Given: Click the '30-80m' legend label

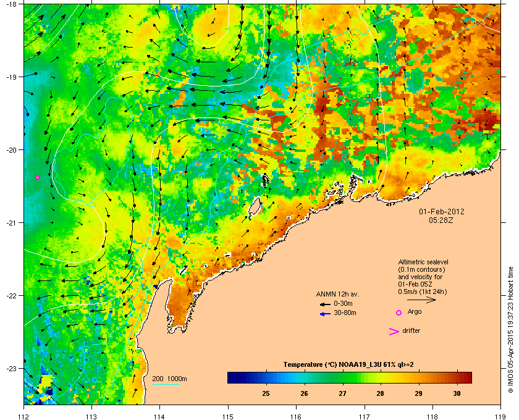Looking at the screenshot, I should pyautogui.click(x=345, y=313).
